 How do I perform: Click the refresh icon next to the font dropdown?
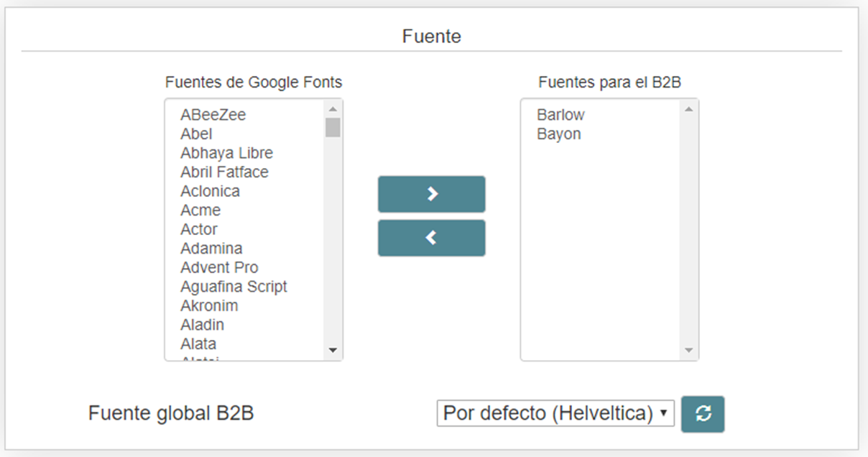point(703,414)
